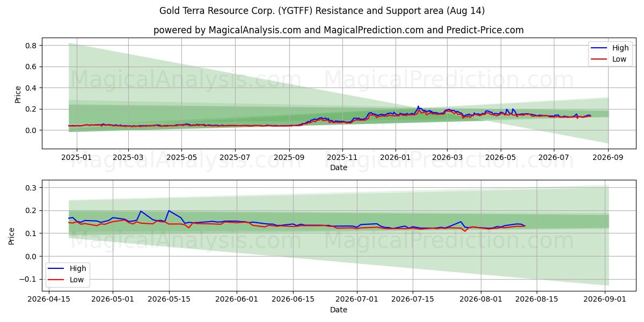Click the 2025-01 tick label

[76, 157]
